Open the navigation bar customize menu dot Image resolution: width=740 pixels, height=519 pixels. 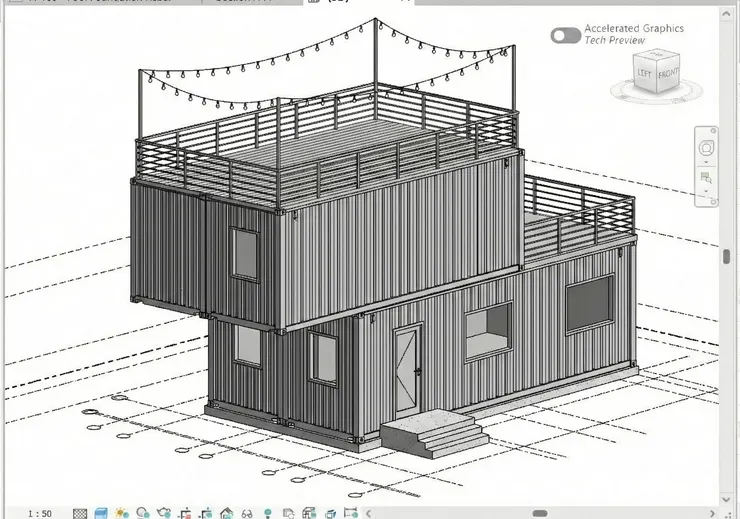[x=714, y=202]
